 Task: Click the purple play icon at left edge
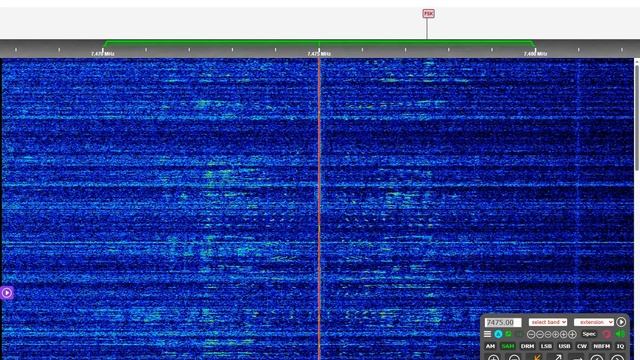(x=7, y=293)
